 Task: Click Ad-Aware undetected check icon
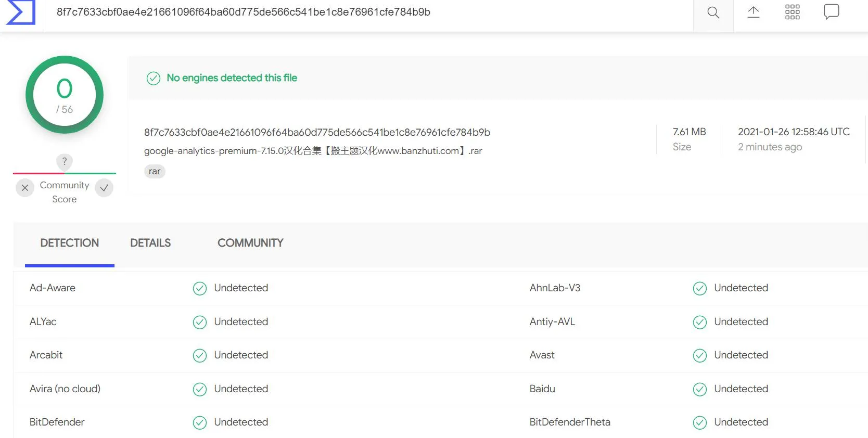pos(200,288)
